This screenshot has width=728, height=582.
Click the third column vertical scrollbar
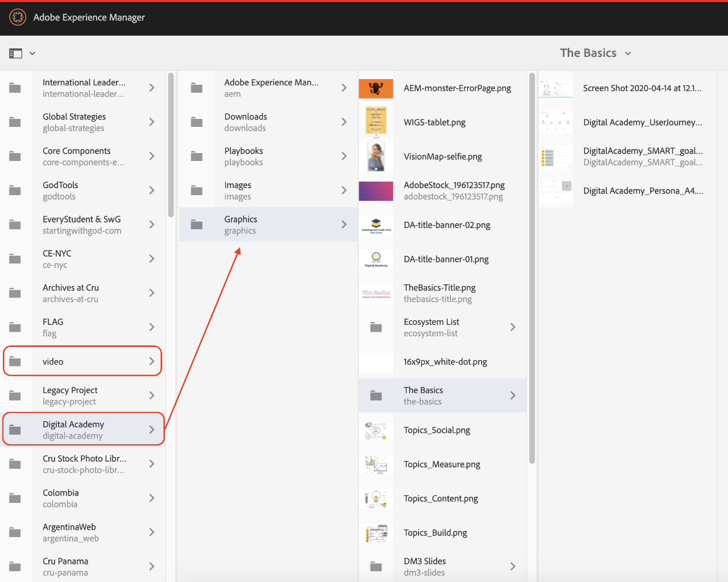532,267
